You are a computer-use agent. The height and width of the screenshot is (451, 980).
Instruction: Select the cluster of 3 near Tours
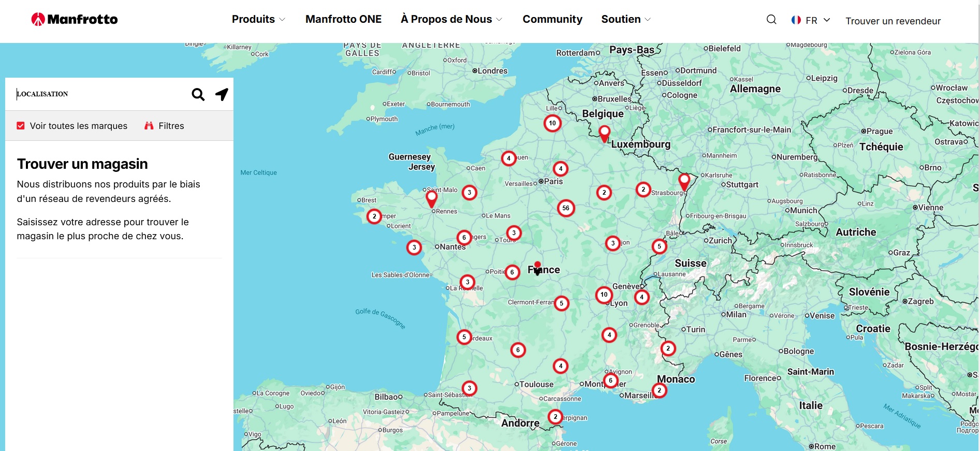[x=514, y=233]
